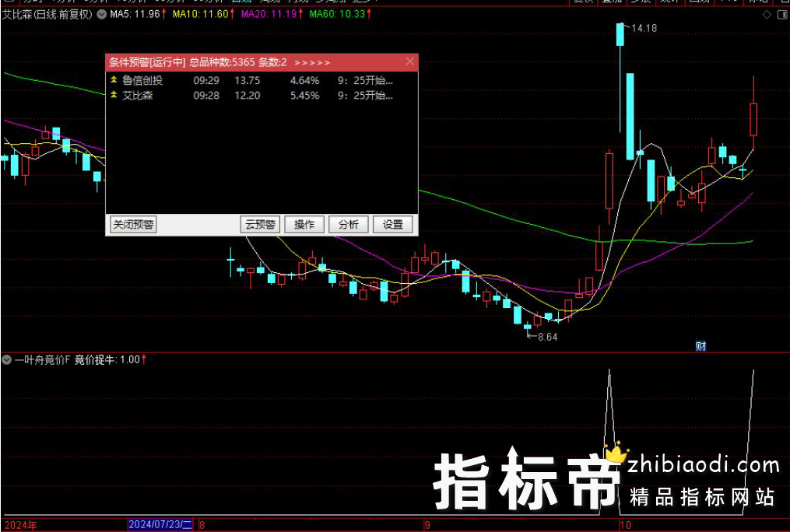
Task: Click month 8 marker on the time axis
Action: 202,526
